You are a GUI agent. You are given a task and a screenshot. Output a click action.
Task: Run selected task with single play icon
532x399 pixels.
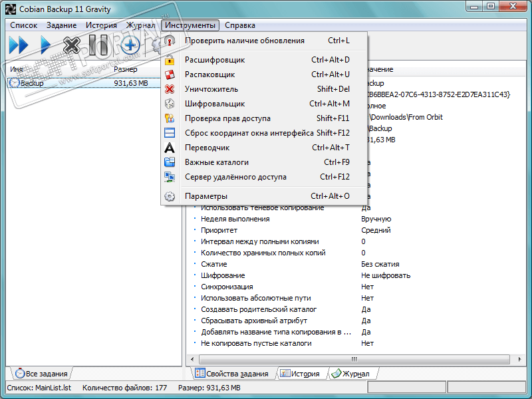coord(45,45)
